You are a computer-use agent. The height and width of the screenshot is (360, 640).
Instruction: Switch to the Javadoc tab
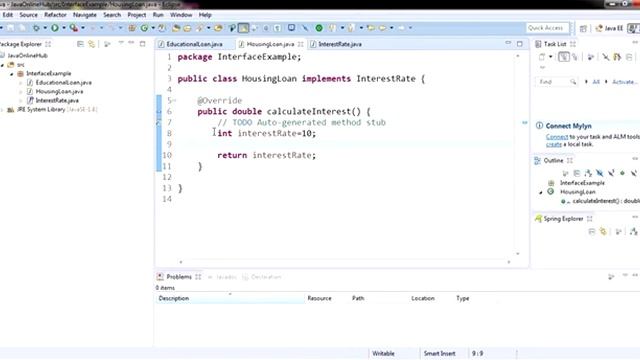coord(222,277)
